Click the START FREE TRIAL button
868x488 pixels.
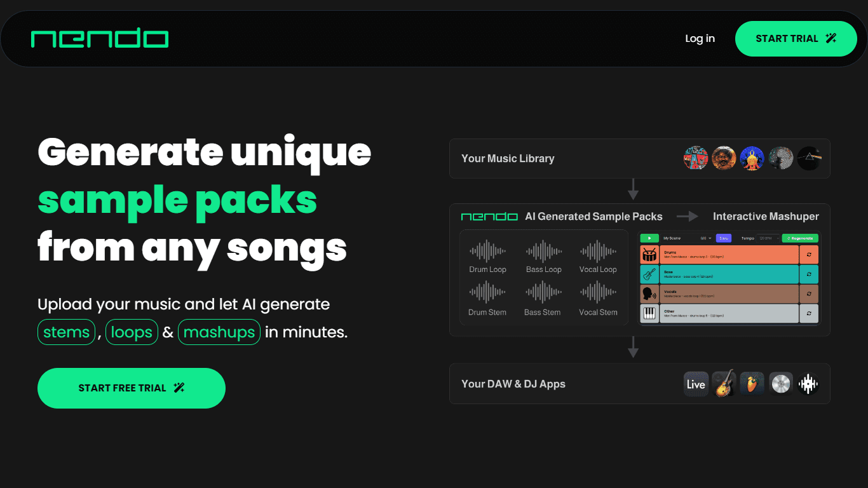[x=132, y=388]
